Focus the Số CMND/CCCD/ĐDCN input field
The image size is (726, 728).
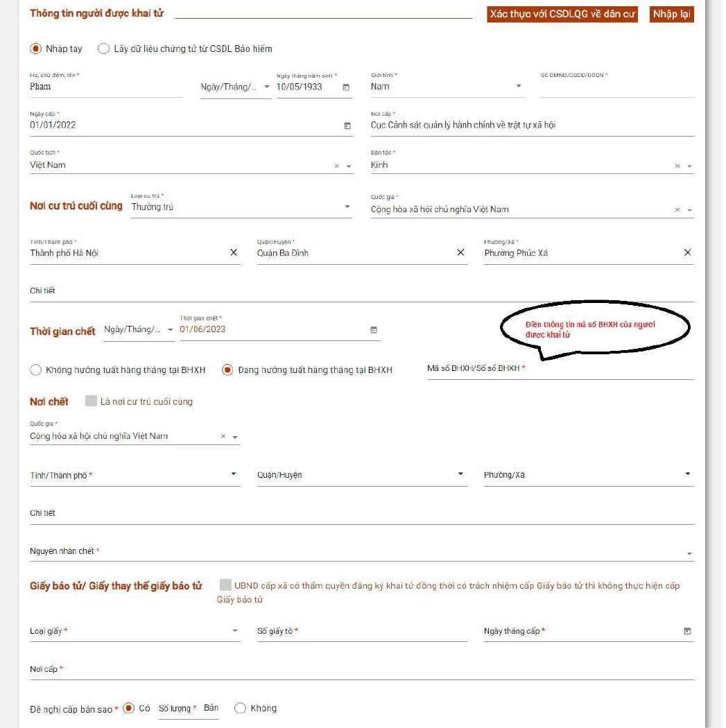(x=616, y=87)
